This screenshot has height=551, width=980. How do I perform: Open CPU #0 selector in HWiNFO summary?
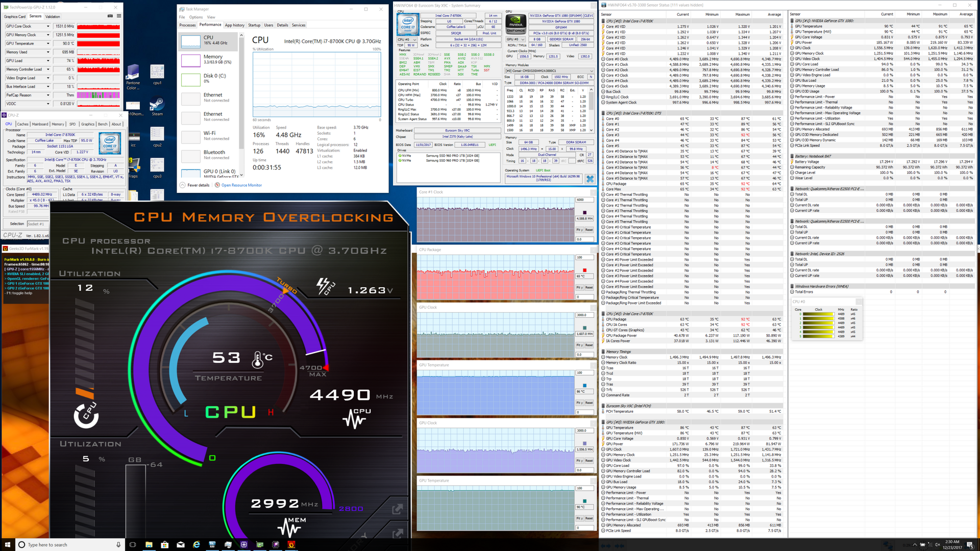[x=407, y=39]
